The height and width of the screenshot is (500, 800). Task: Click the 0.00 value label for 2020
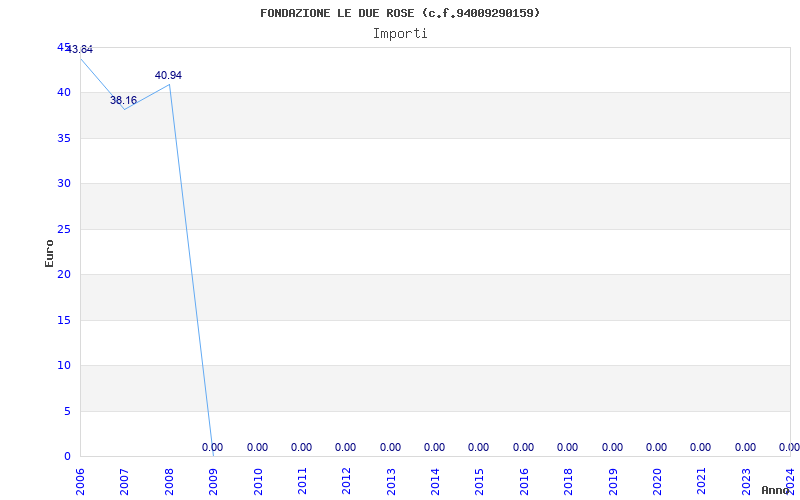(x=657, y=447)
